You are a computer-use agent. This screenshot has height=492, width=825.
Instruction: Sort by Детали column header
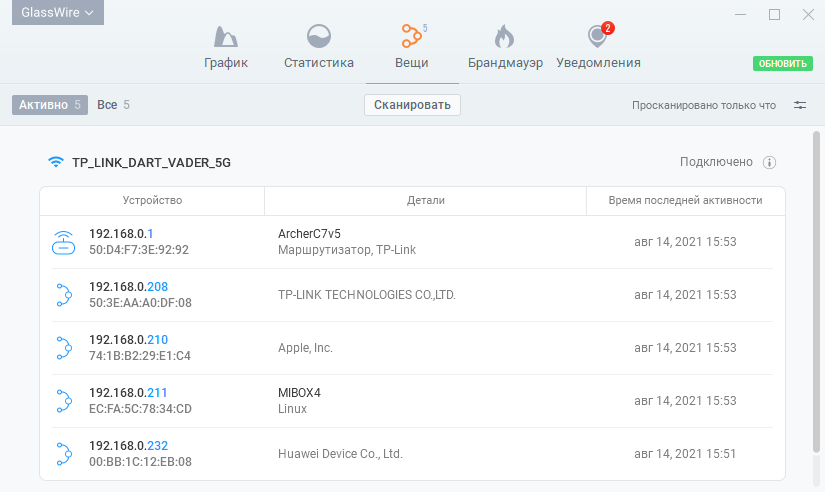pyautogui.click(x=426, y=200)
